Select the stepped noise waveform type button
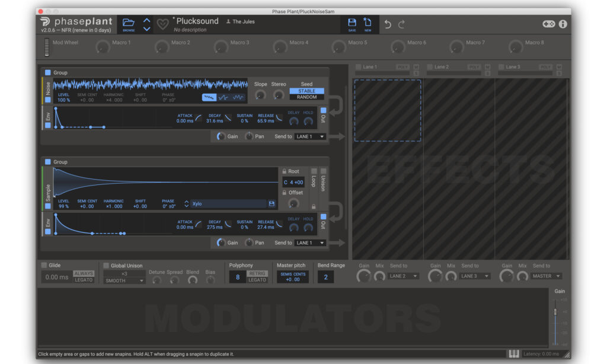 (223, 97)
